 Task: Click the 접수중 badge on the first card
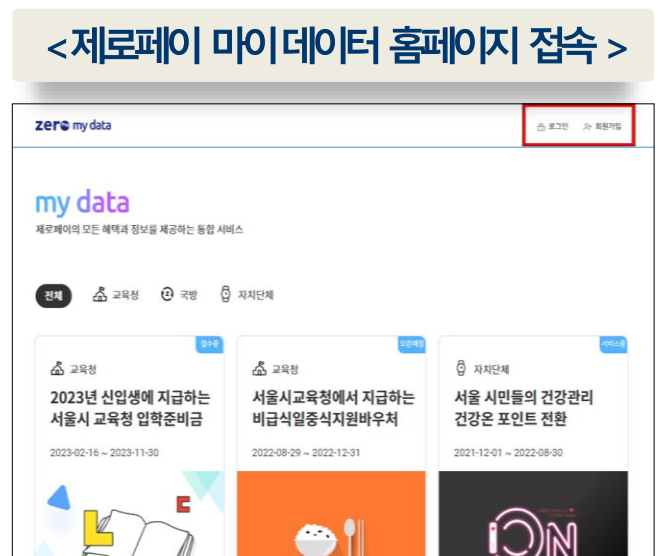click(x=209, y=344)
